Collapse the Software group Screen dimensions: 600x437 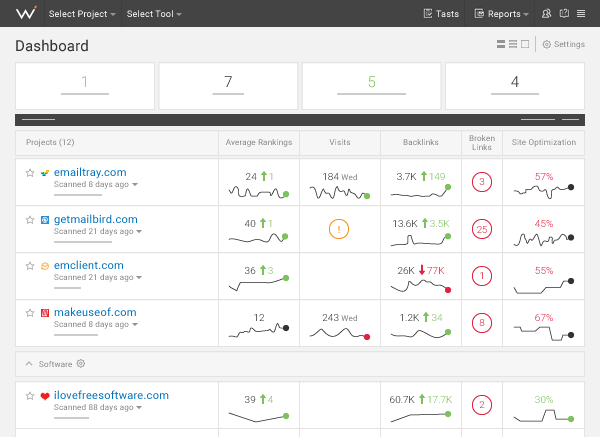29,364
